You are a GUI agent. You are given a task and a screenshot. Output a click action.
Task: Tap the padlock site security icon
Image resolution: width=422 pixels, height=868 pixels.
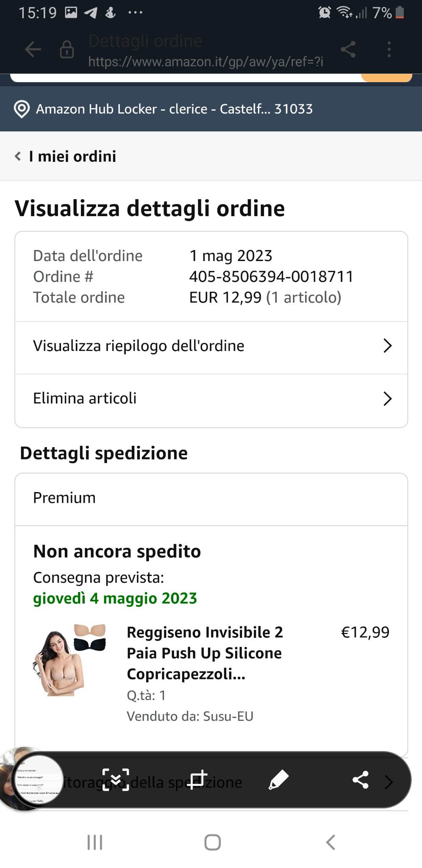tap(67, 50)
